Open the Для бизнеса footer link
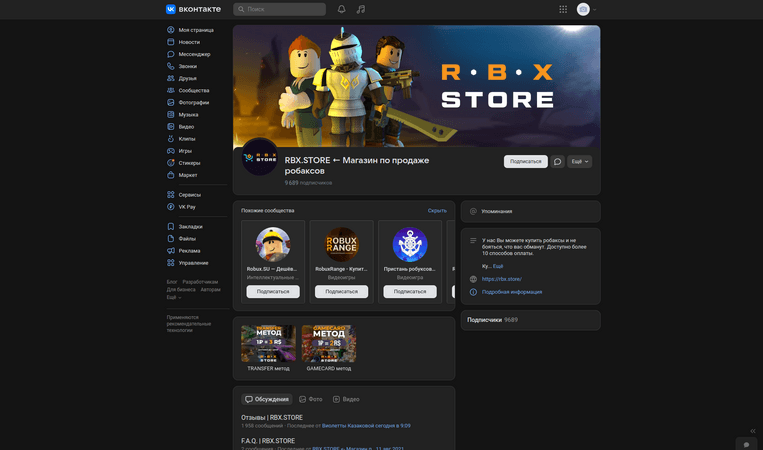763x450 pixels. pyautogui.click(x=181, y=289)
